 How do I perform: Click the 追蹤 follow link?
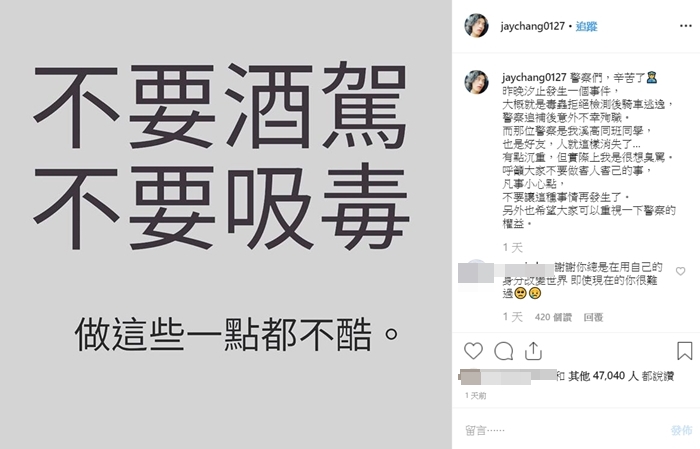pos(586,26)
